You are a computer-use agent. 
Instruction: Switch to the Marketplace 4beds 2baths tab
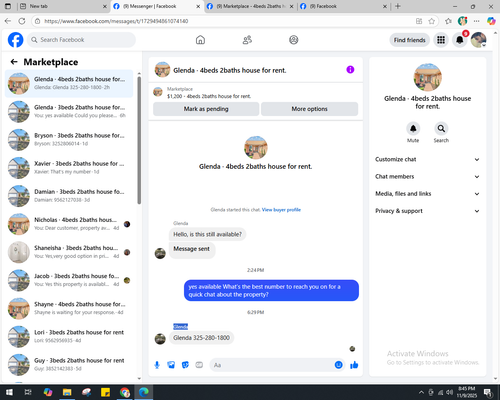250,6
